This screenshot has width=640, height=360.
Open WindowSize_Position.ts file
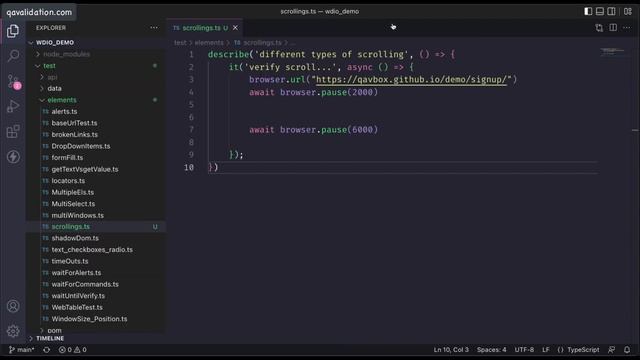tap(89, 319)
